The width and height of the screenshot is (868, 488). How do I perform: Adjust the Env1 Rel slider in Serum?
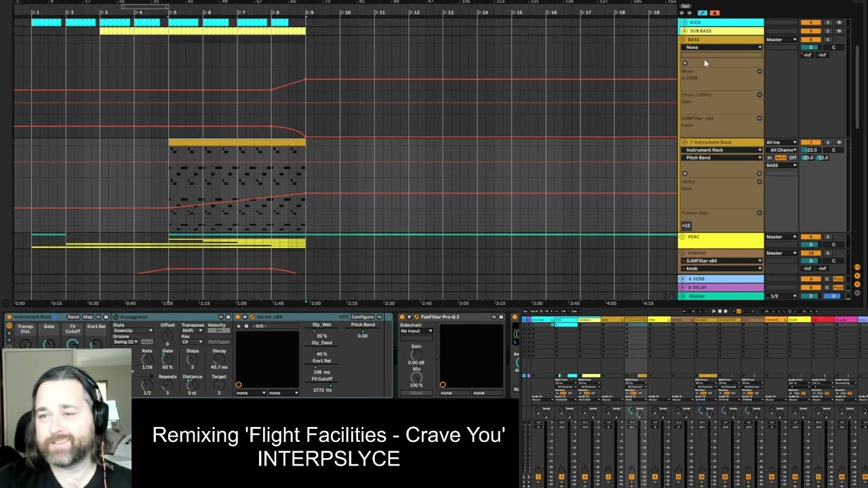(321, 367)
